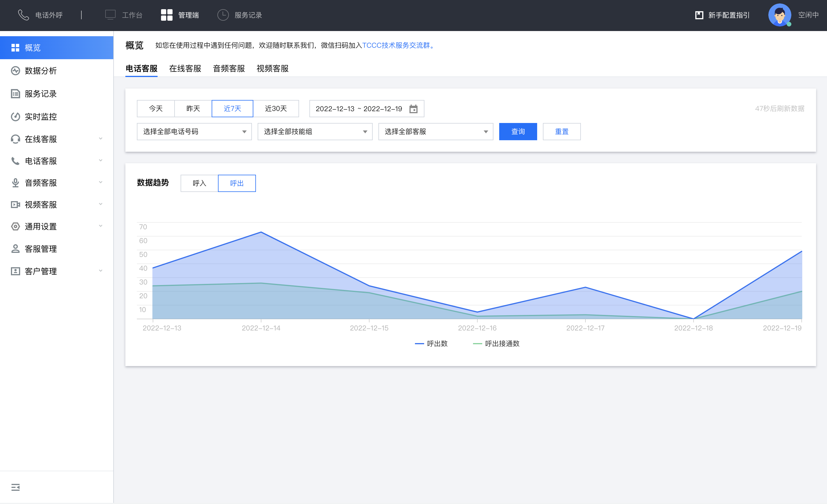The height and width of the screenshot is (504, 827).
Task: Switch to the 在线客服 overview tab
Action: point(185,69)
